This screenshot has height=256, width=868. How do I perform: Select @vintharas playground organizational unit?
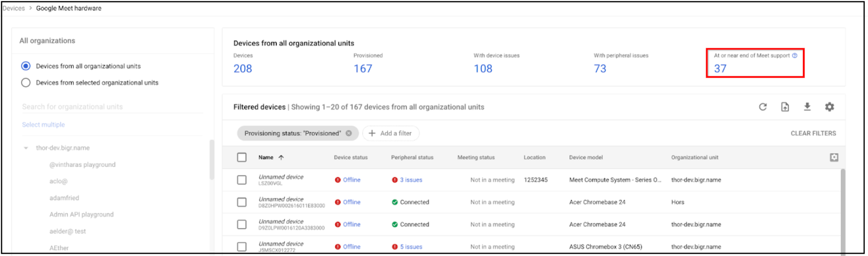click(82, 165)
